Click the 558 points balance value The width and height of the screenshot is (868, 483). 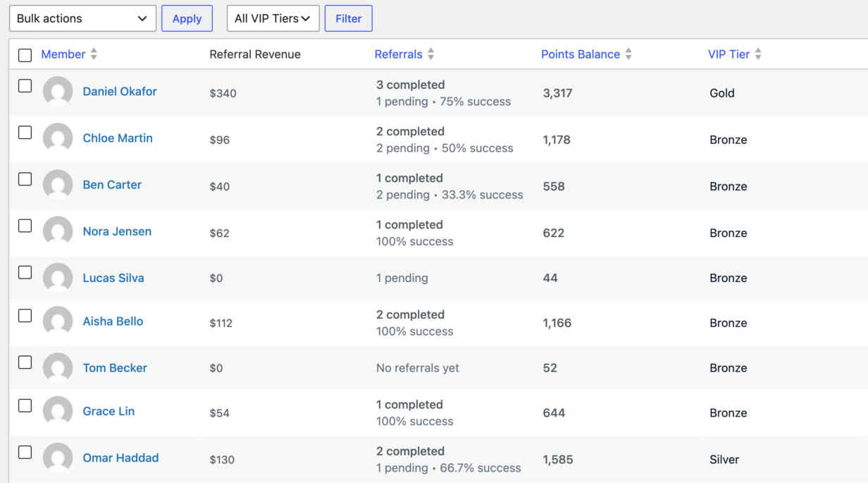554,186
